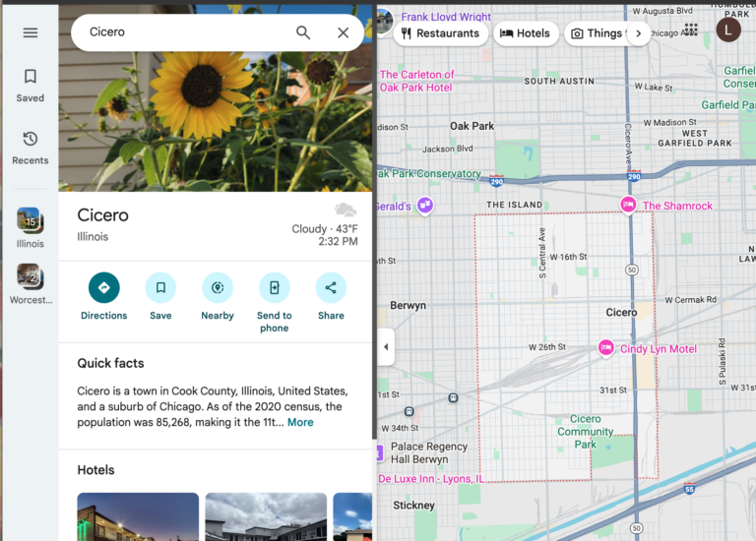The image size is (756, 541).
Task: Click the first hotel photo thumbnail
Action: pyautogui.click(x=138, y=516)
